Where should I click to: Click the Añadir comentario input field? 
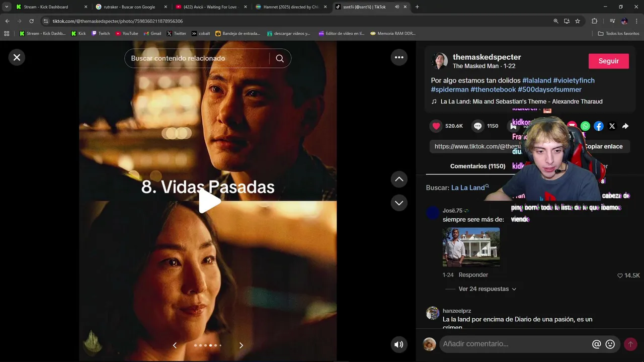(x=515, y=344)
